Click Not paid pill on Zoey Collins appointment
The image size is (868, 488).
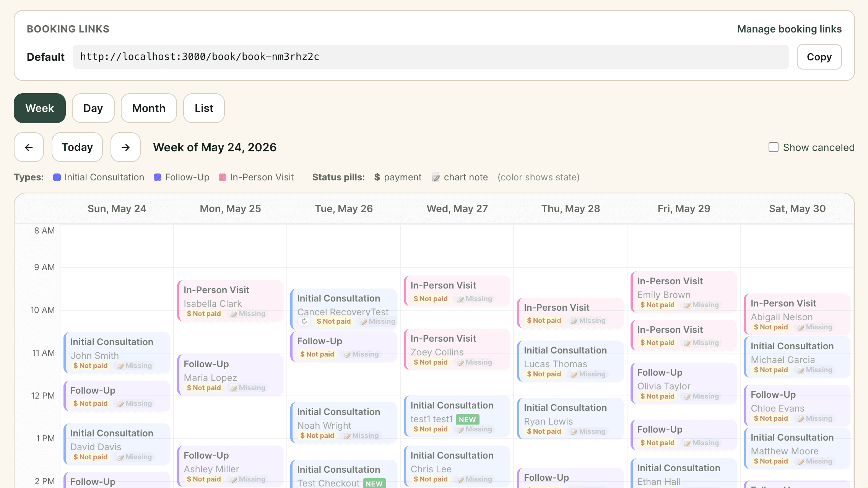431,362
